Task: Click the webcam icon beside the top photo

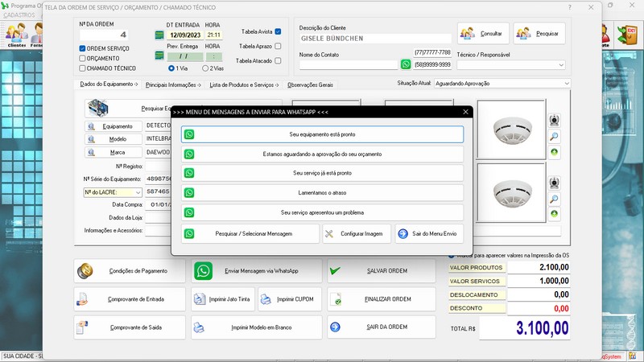Action: click(x=555, y=120)
